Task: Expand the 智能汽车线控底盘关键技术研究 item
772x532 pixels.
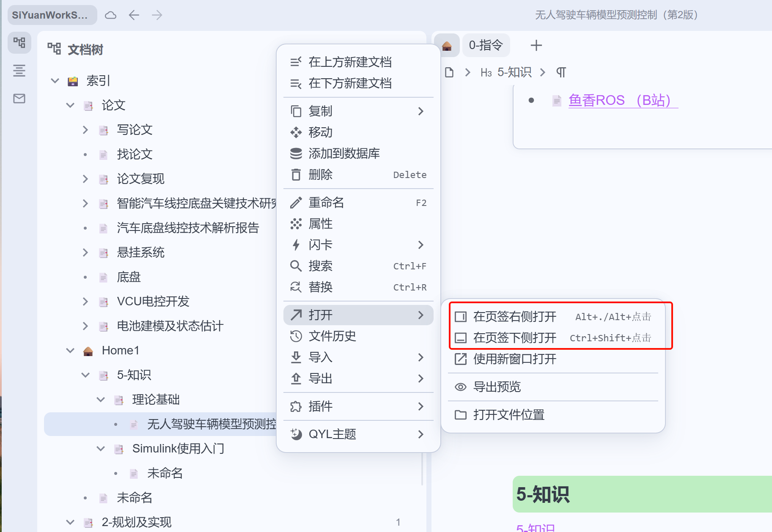Action: point(85,203)
